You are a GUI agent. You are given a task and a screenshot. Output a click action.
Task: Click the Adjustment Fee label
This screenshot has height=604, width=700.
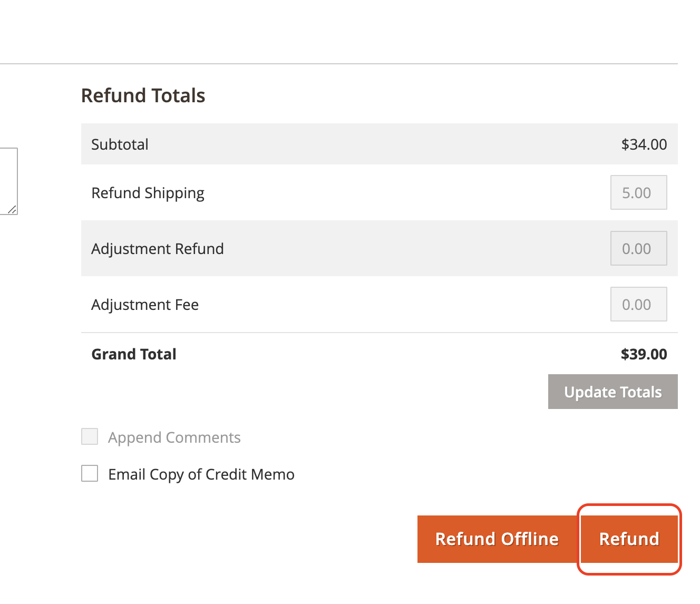(x=145, y=305)
